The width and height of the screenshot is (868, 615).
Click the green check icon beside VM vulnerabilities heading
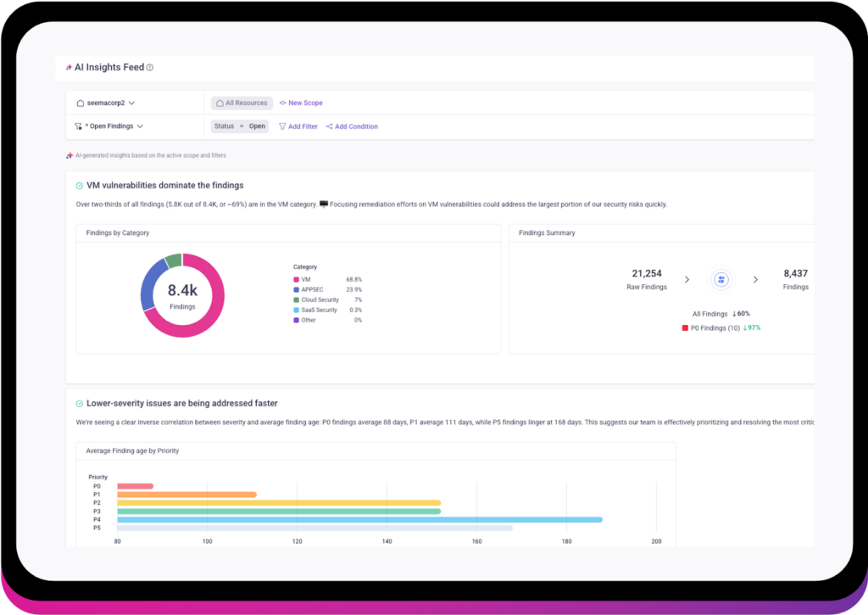coord(79,186)
